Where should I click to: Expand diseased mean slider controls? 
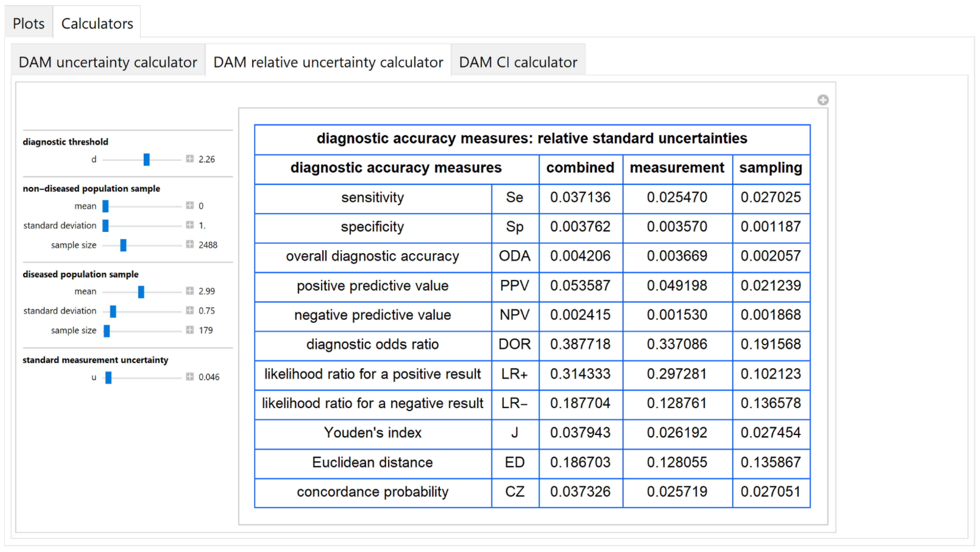click(x=190, y=291)
